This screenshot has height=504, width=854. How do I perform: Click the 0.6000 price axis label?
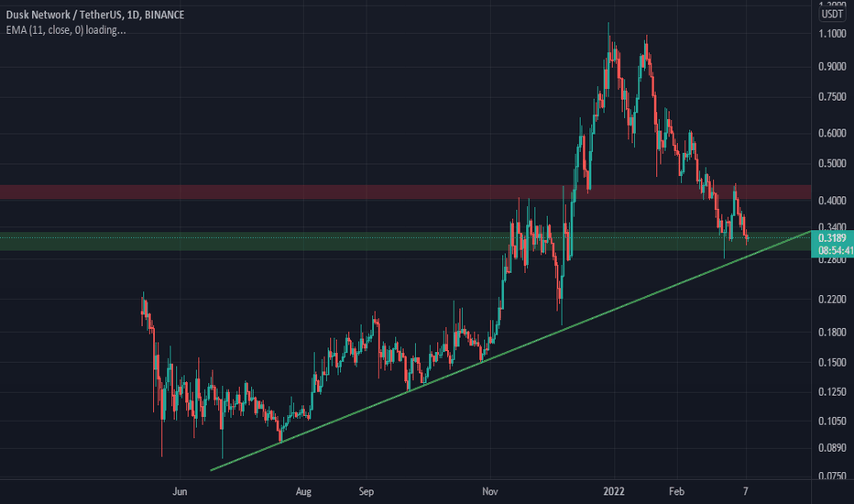click(x=832, y=134)
